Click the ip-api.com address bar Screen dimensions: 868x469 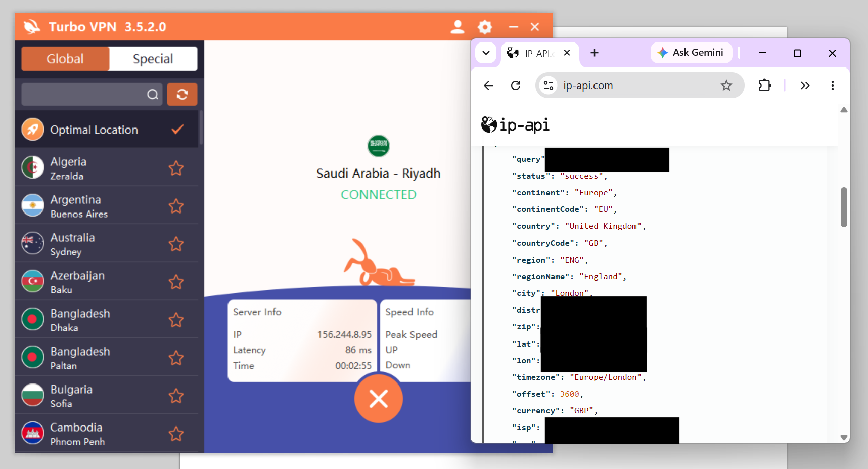pyautogui.click(x=639, y=86)
